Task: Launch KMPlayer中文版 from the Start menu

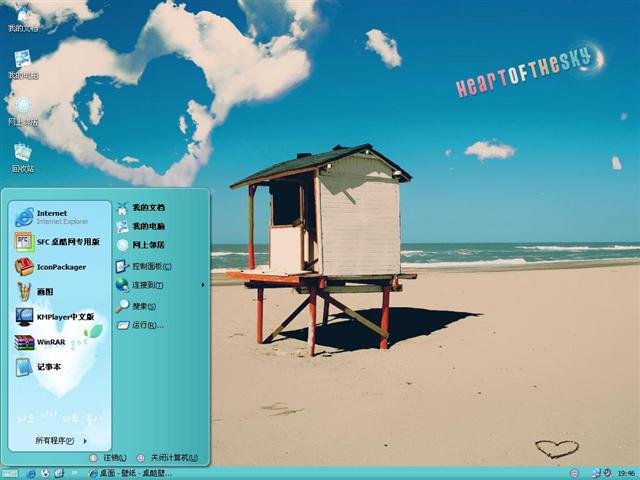Action: [x=60, y=317]
